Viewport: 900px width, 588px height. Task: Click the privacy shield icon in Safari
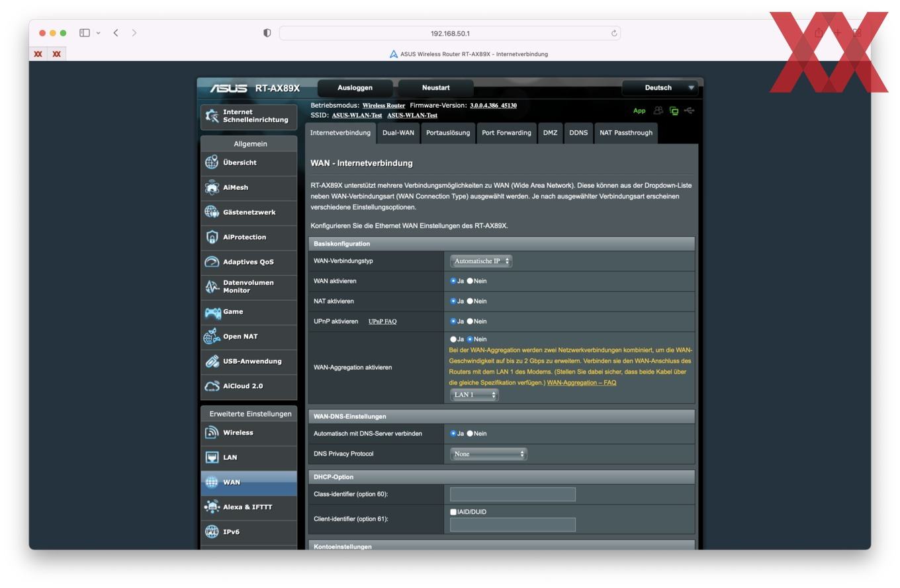(x=267, y=33)
